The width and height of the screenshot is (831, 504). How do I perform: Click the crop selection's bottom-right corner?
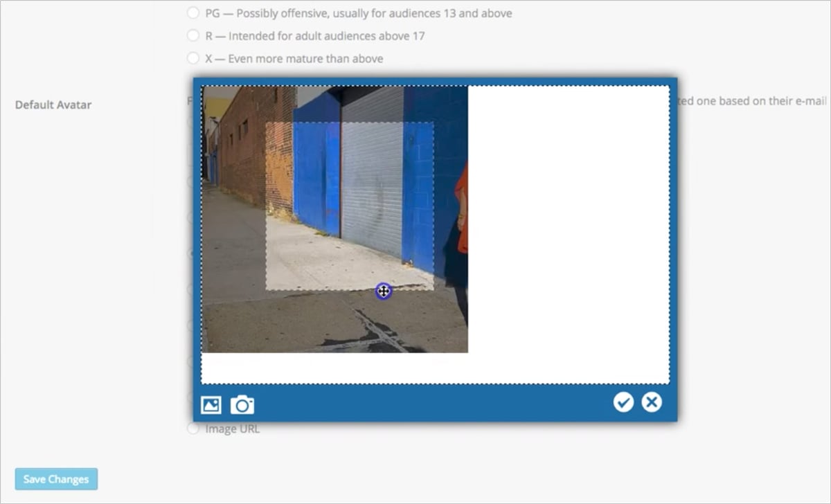[434, 290]
